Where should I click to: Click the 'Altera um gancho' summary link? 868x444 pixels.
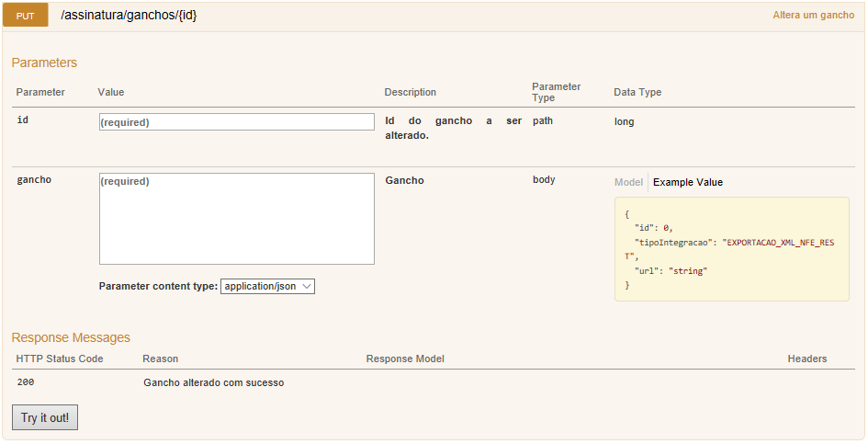tap(813, 16)
